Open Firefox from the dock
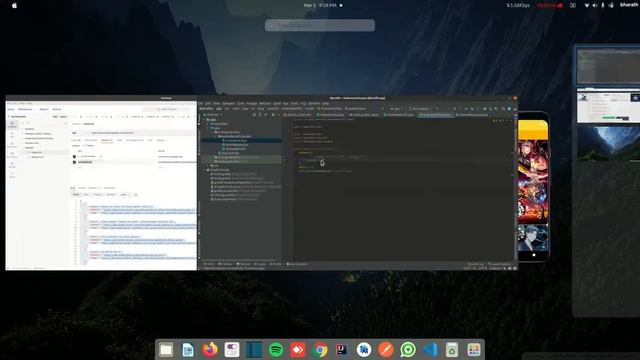640x360 pixels. pyautogui.click(x=210, y=350)
